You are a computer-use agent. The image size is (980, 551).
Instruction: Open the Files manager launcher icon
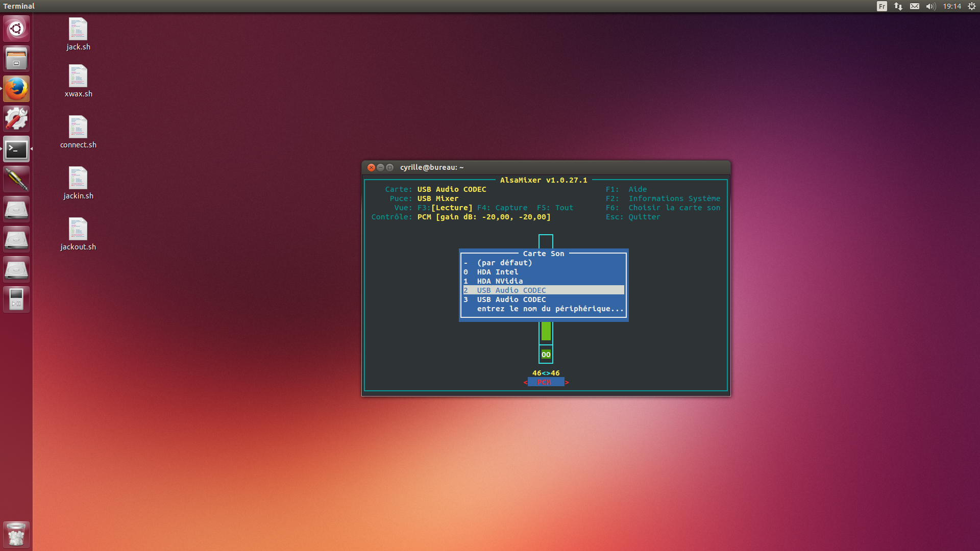click(16, 59)
